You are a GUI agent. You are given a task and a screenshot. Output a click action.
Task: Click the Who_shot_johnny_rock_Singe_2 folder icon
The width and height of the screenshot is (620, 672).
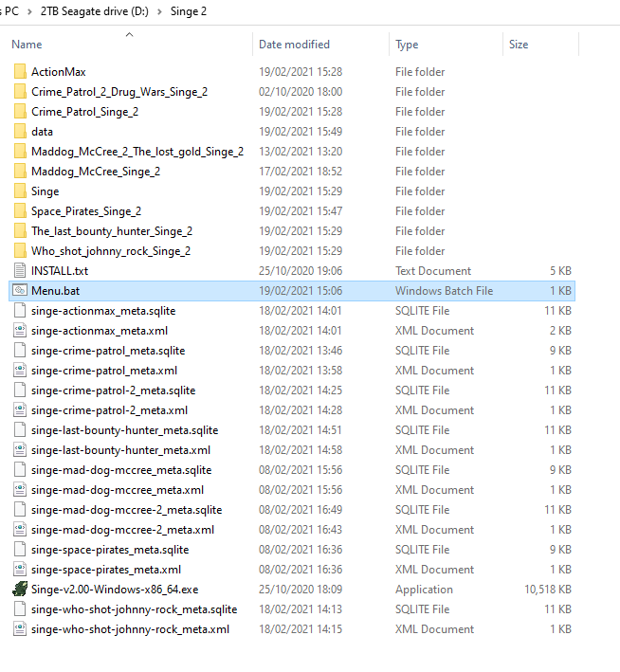20,251
